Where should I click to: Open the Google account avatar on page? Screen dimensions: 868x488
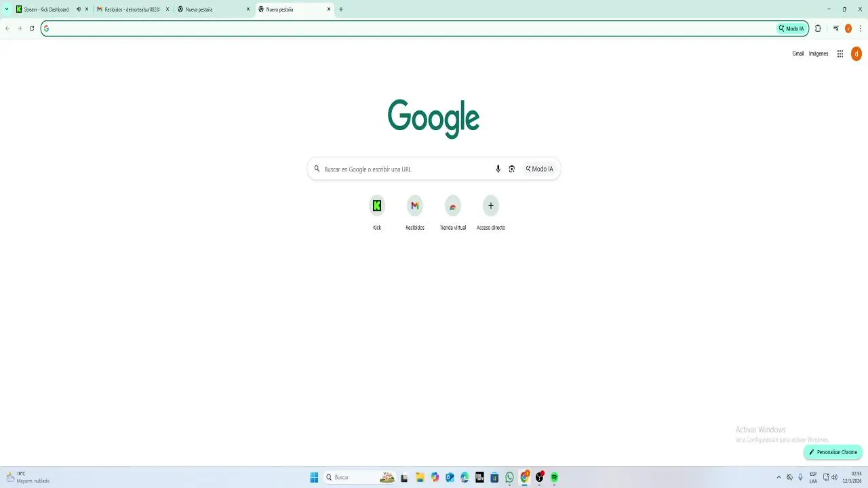(856, 54)
